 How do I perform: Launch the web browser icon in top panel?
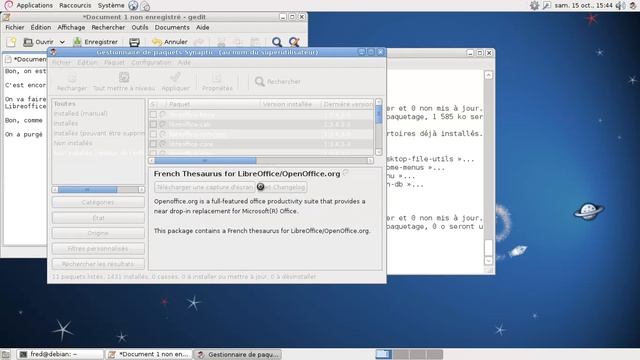133,6
